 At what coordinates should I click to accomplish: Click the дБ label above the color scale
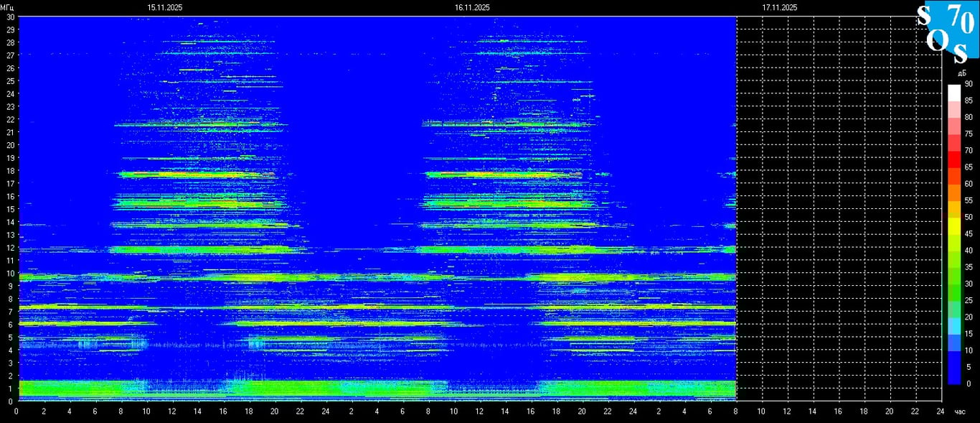coord(962,73)
